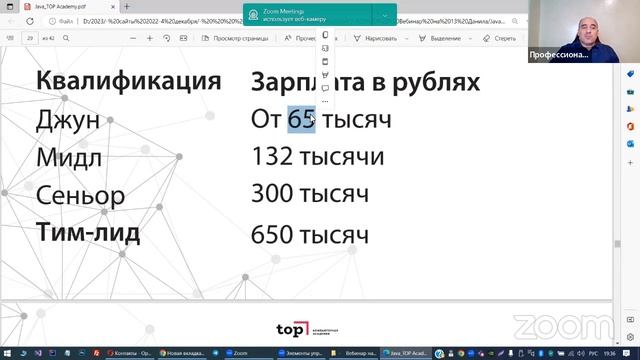
Task: Highlight selection from popup menu
Action: pos(325,75)
